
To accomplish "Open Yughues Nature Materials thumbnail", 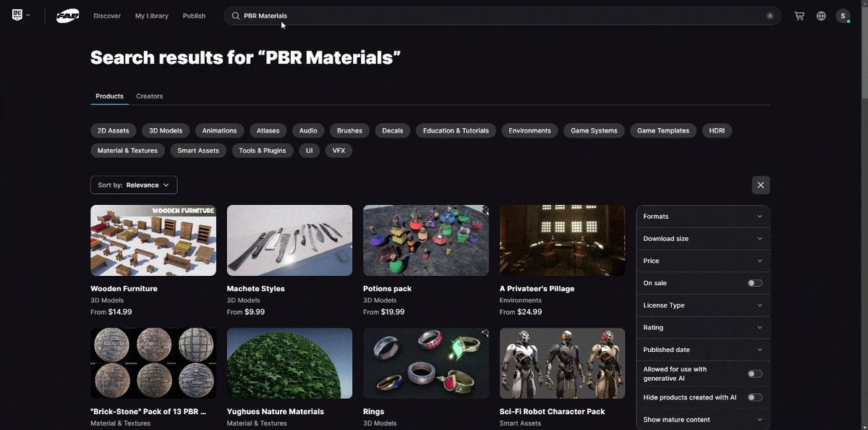I will click(289, 363).
